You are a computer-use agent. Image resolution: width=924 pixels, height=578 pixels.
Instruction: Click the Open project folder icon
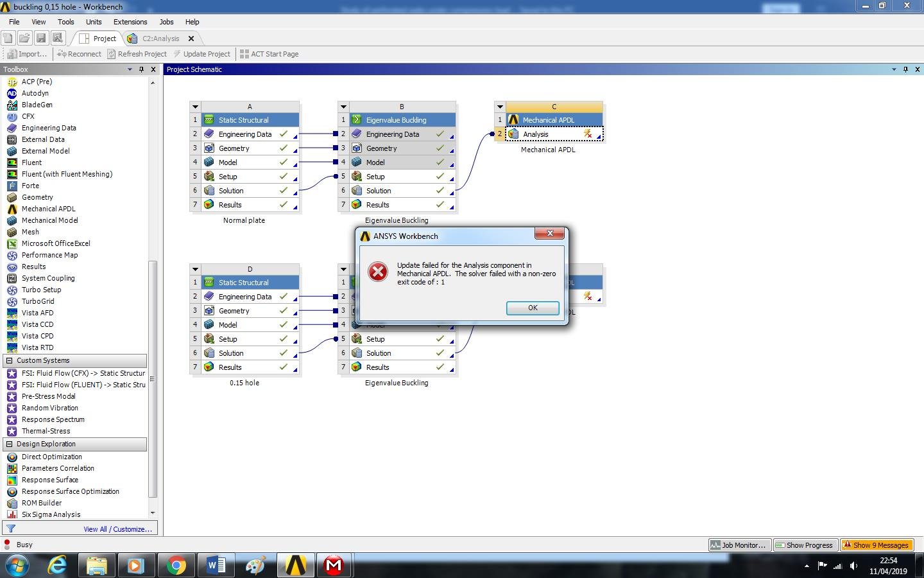coord(24,39)
